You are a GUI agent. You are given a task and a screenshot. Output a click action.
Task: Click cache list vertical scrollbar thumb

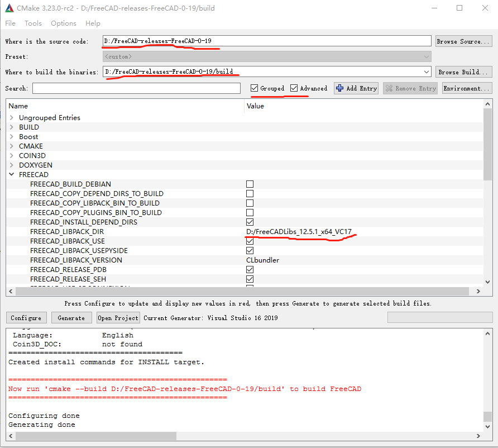(487, 145)
